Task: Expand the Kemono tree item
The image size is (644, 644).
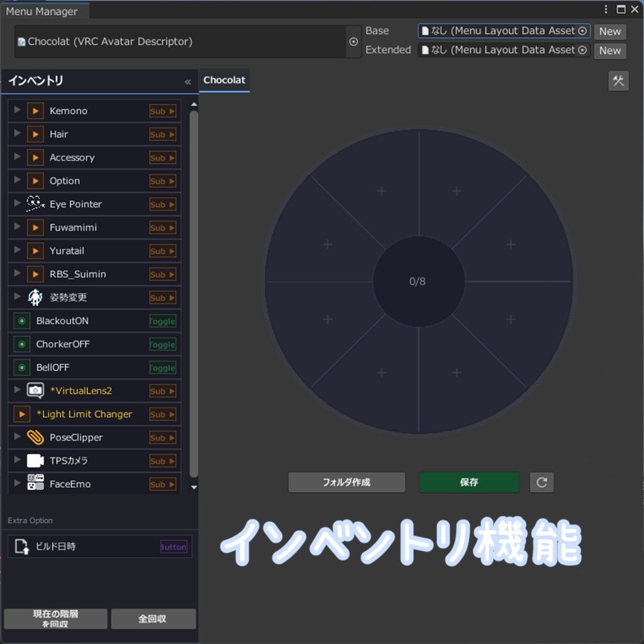Action: [x=16, y=111]
